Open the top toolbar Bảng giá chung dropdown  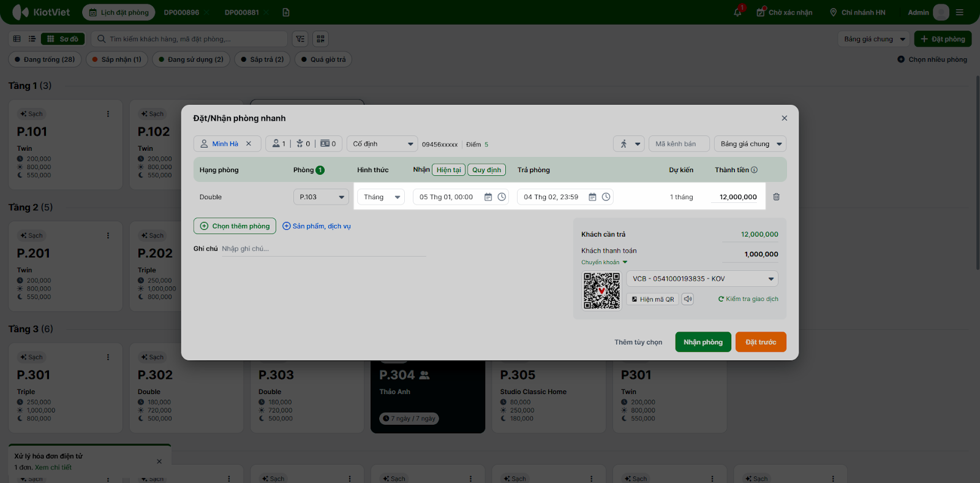[x=874, y=39]
